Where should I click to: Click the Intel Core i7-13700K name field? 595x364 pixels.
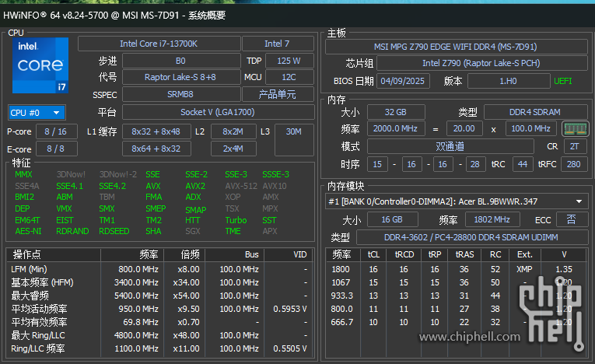tap(159, 44)
